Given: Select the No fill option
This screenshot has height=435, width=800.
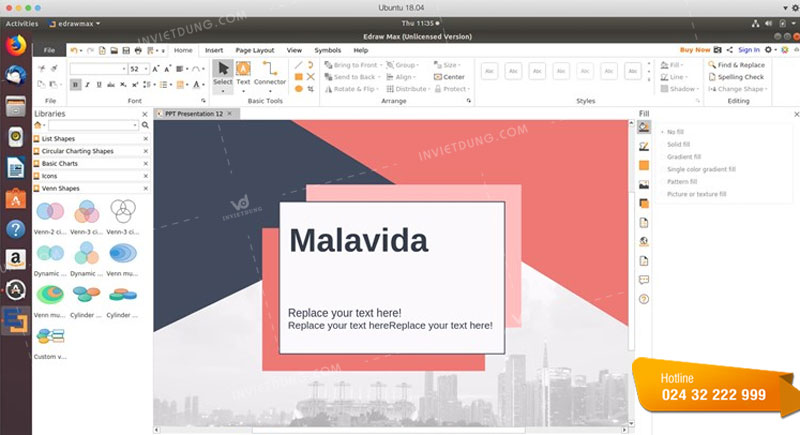Looking at the screenshot, I should (674, 132).
